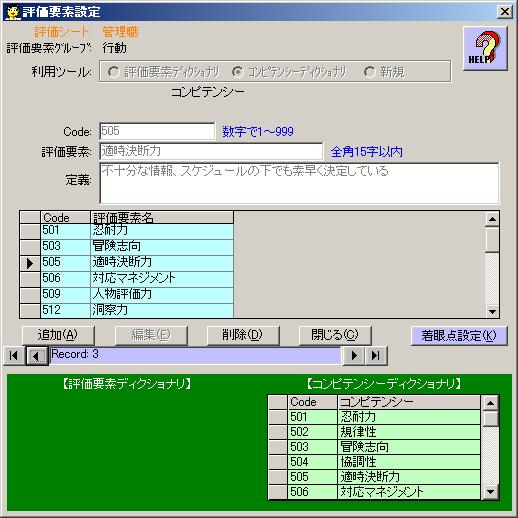Image resolution: width=518 pixels, height=518 pixels.
Task: Select row 509 人物評価力 in upper list
Action: [137, 295]
